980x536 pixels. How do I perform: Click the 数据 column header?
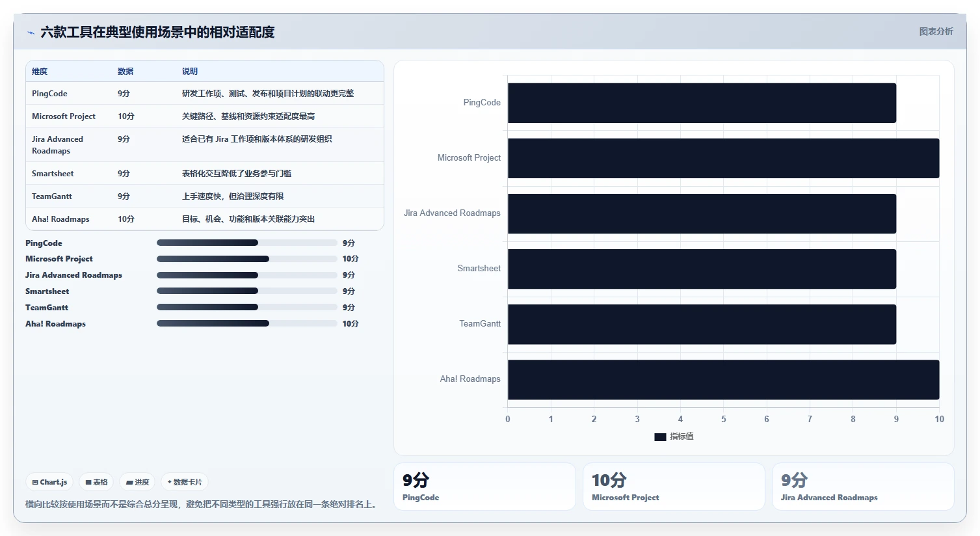126,72
